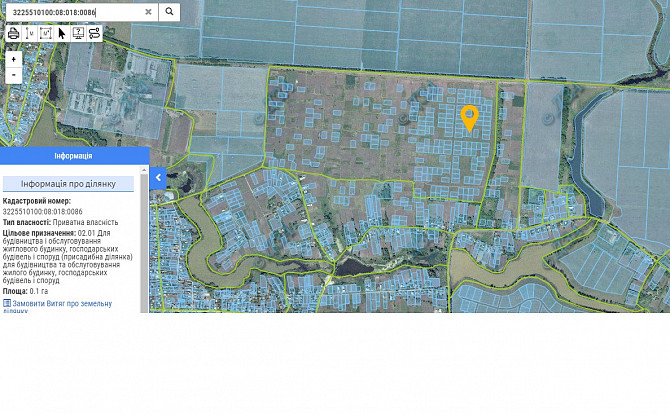The image size is (670, 414).
Task: Select the measure area tool
Action: tap(46, 33)
